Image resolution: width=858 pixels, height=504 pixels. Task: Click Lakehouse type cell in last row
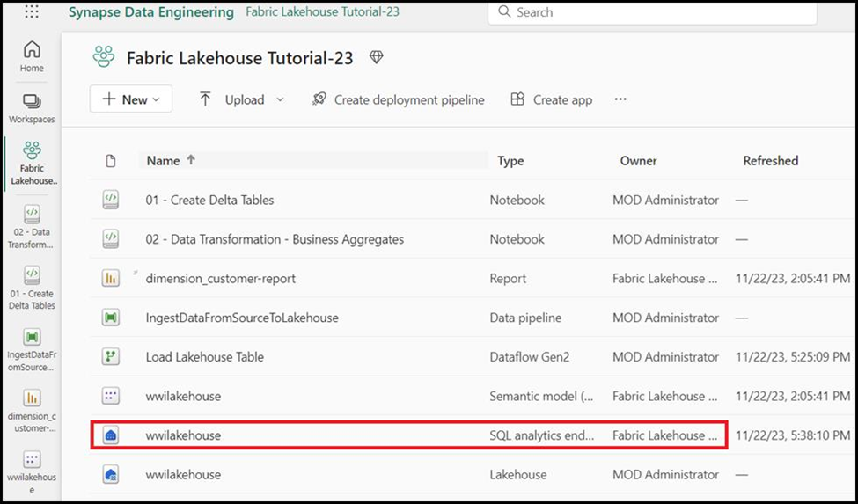coord(517,474)
